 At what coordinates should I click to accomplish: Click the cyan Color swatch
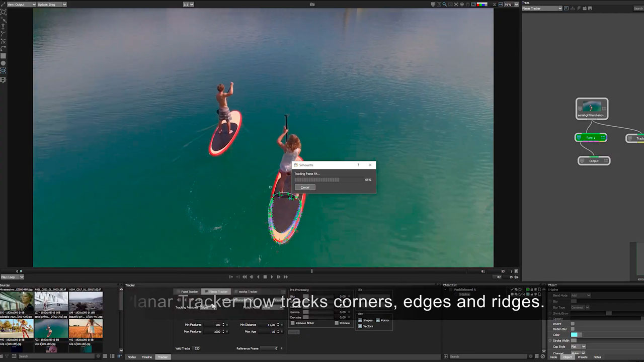click(575, 335)
